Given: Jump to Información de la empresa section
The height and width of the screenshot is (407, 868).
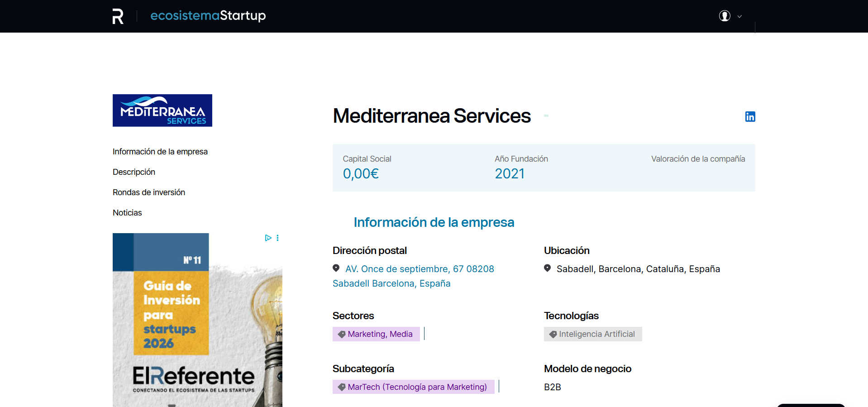Looking at the screenshot, I should (x=160, y=152).
